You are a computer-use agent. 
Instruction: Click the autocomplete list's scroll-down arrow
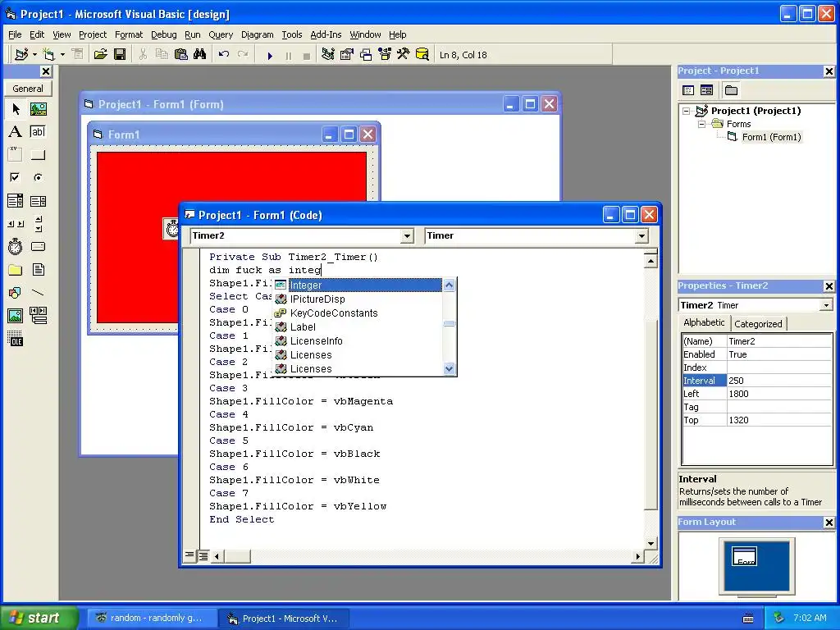(450, 368)
